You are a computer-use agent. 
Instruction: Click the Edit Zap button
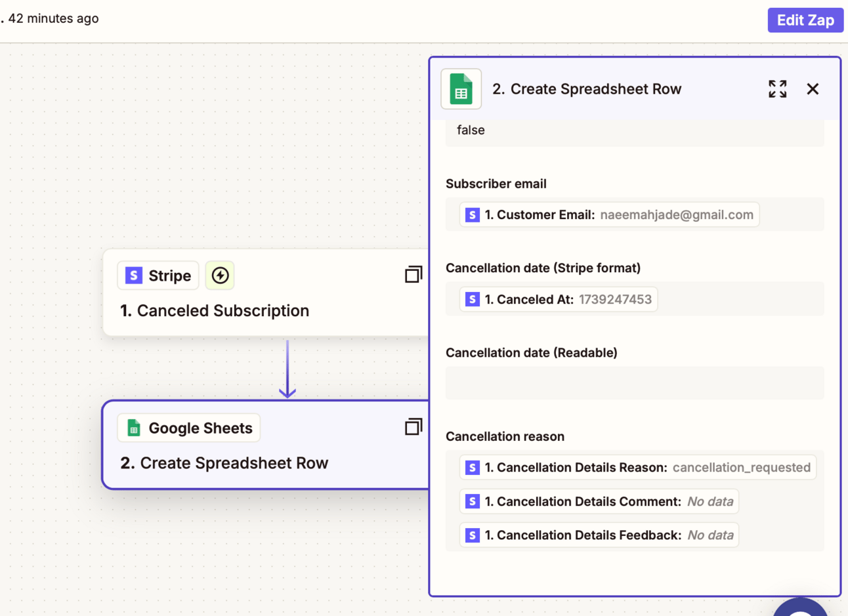pyautogui.click(x=805, y=20)
